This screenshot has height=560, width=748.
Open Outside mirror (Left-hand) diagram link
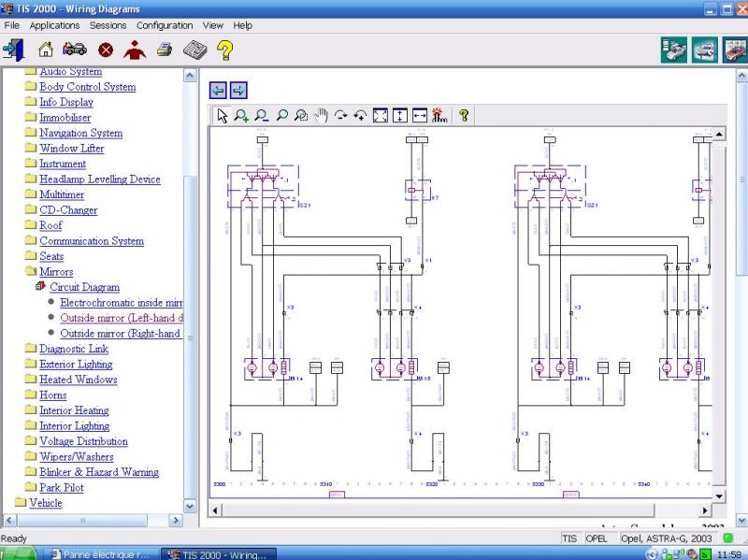(122, 318)
